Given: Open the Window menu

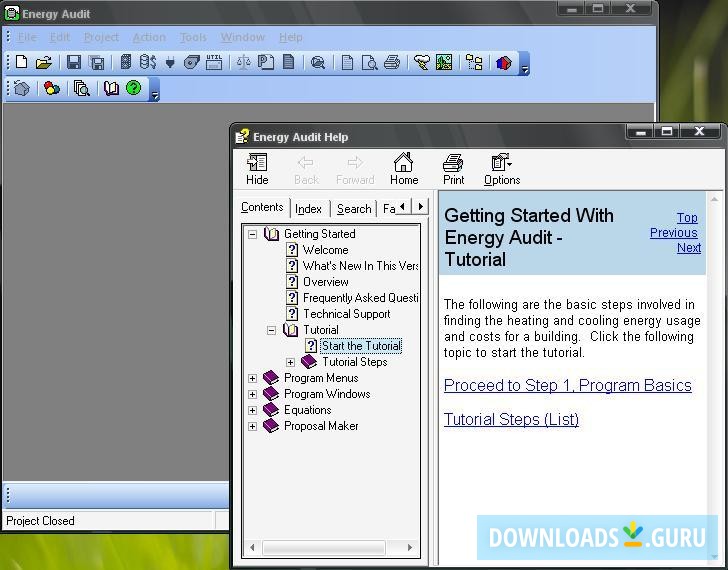Looking at the screenshot, I should point(242,37).
